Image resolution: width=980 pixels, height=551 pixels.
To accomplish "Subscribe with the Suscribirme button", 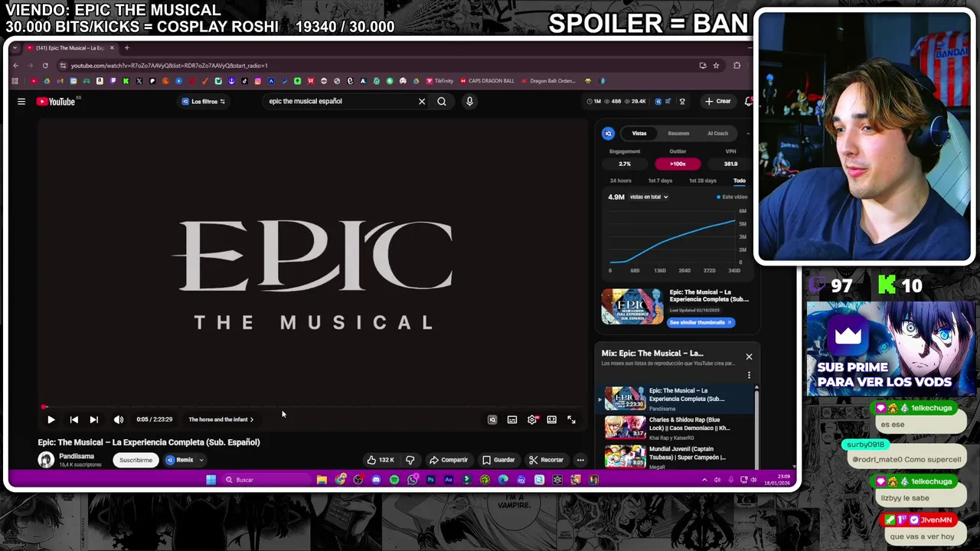I will tap(136, 460).
